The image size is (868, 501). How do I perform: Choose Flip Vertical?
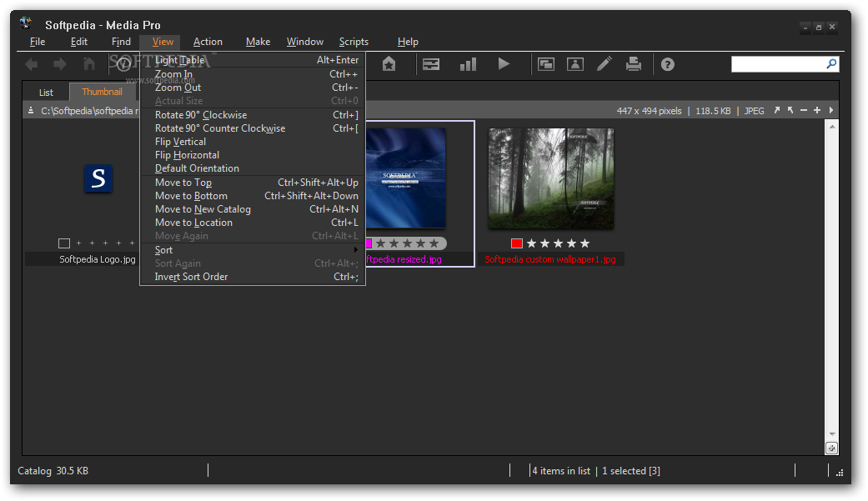click(x=253, y=142)
